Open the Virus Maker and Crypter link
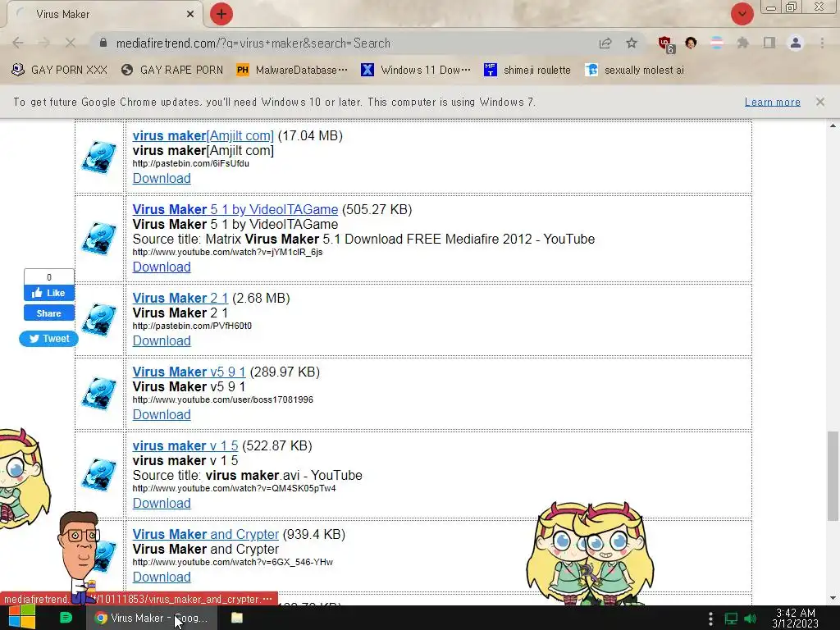The image size is (840, 630). click(206, 534)
